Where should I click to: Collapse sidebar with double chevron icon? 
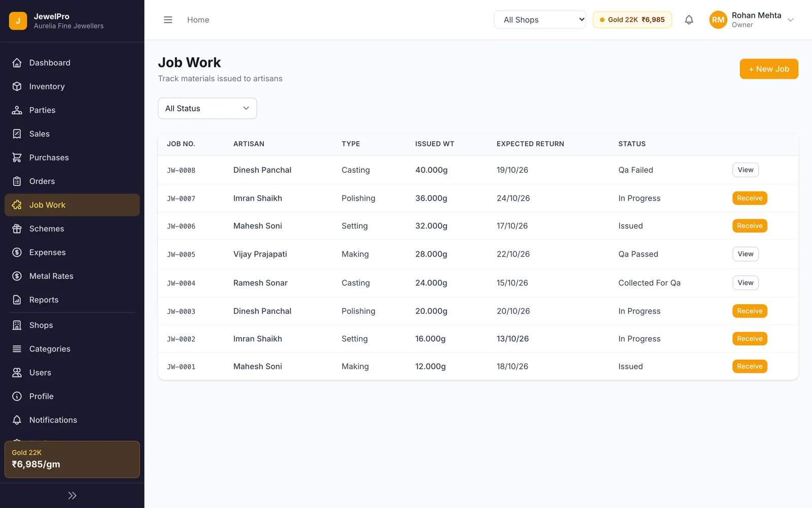72,495
